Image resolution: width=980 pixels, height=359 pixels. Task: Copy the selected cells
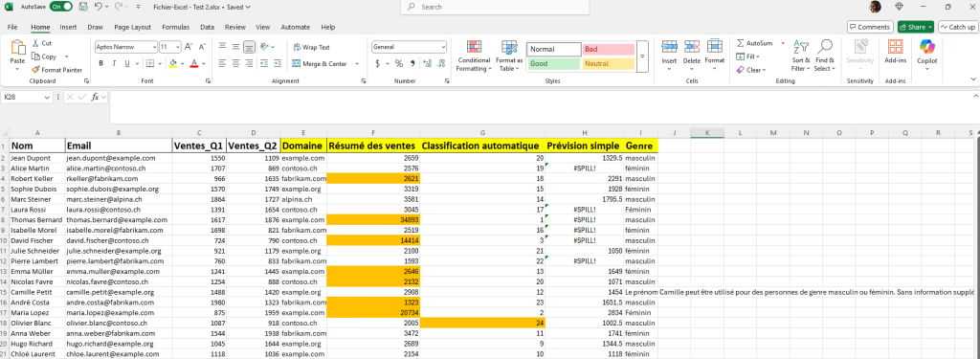pos(44,56)
